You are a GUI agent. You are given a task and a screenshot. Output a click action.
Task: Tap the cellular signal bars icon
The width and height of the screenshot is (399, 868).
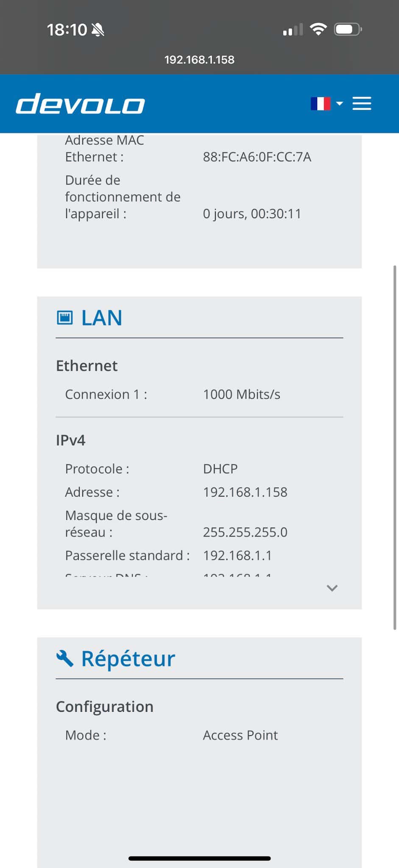(293, 30)
